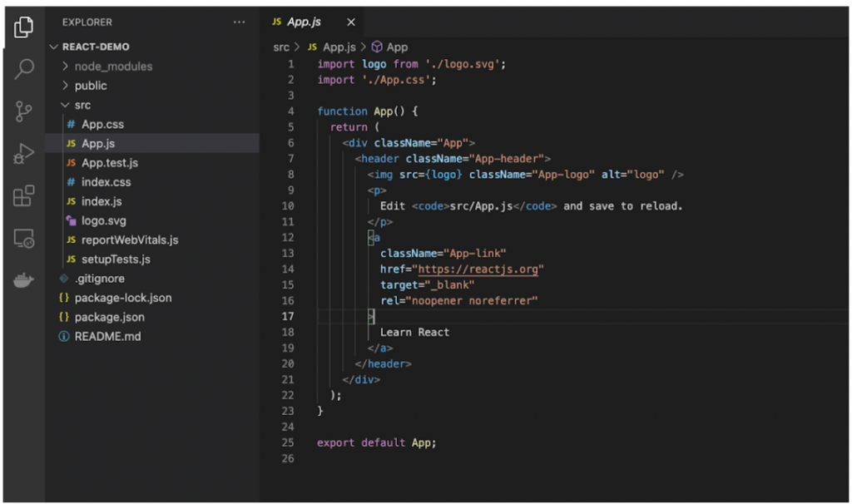
Task: Open the Docker view icon
Action: click(x=23, y=279)
